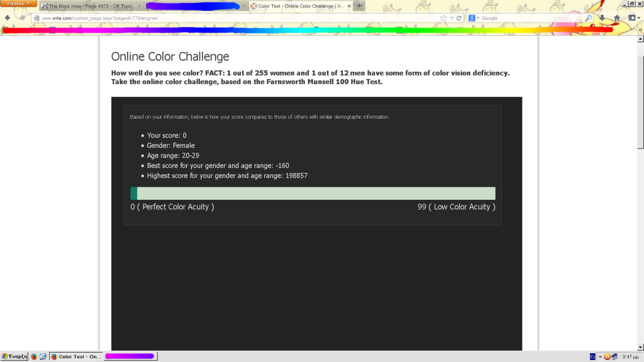Image resolution: width=644 pixels, height=362 pixels.
Task: Go to the Firefox home page
Action: [x=617, y=17]
